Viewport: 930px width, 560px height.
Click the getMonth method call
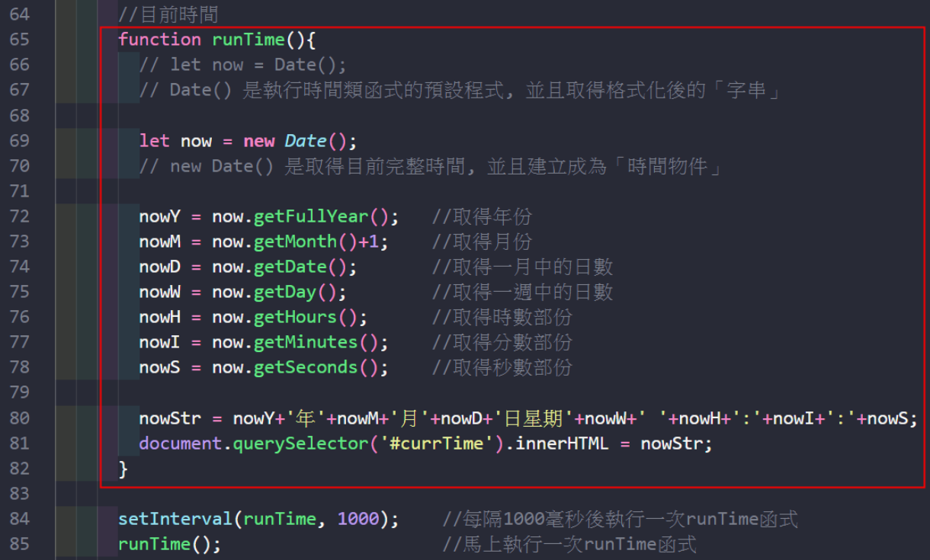pyautogui.click(x=295, y=242)
